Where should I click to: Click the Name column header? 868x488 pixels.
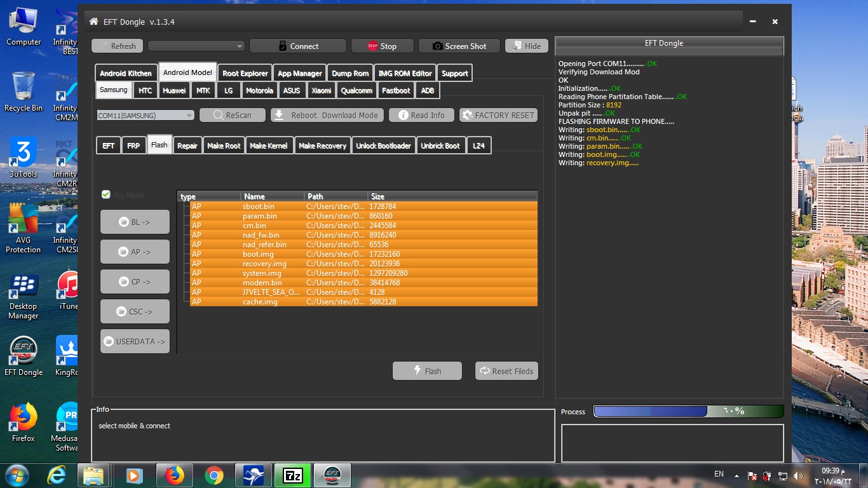273,196
